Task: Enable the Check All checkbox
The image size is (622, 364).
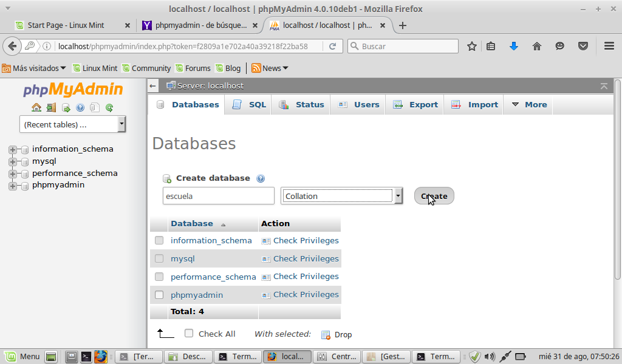Action: coord(189,334)
